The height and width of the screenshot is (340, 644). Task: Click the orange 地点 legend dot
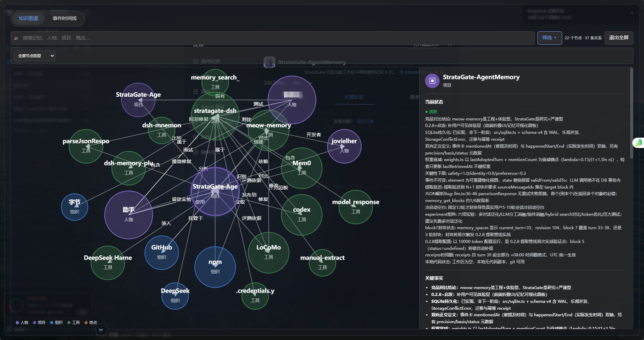tap(86, 322)
